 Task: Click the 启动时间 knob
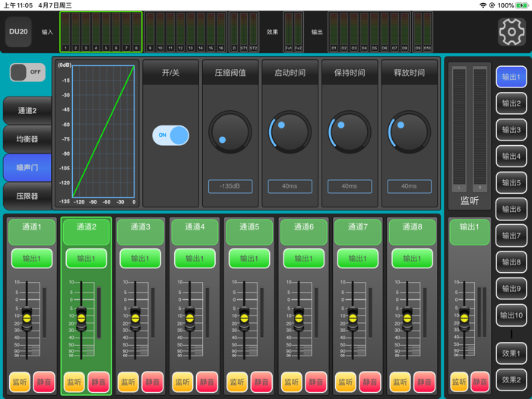pos(290,132)
